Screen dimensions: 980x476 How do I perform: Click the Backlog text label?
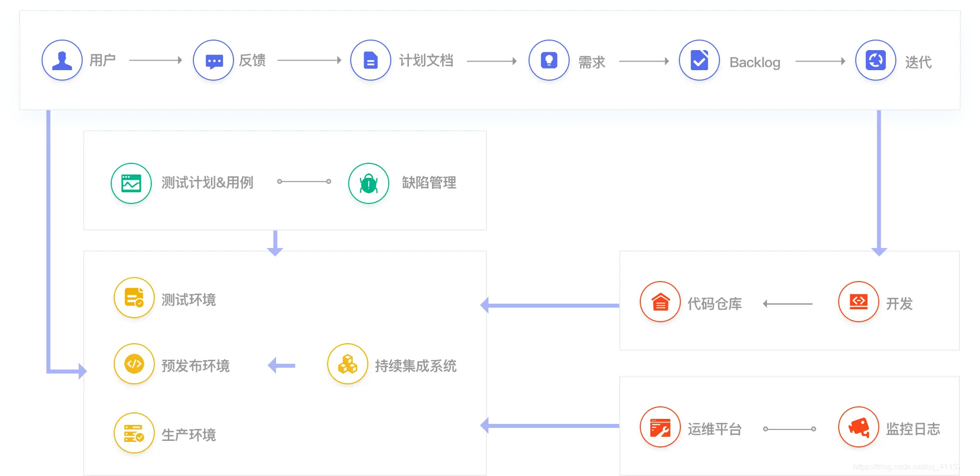tap(754, 62)
